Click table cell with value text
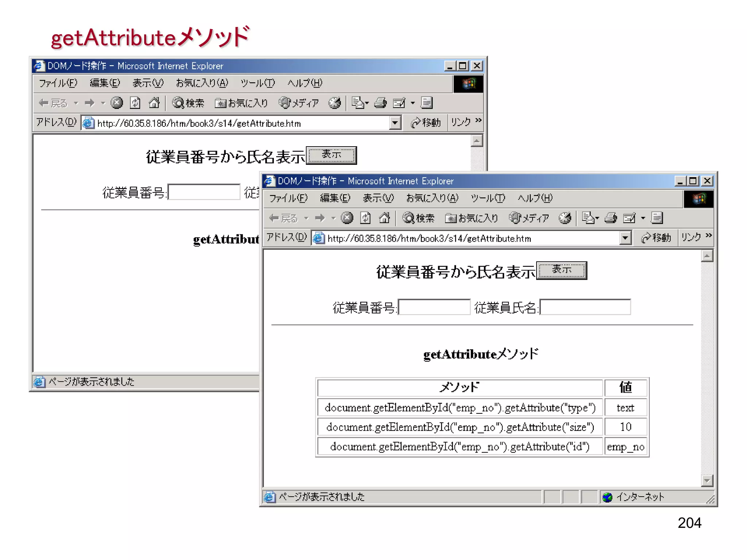747x560 pixels. click(x=626, y=407)
